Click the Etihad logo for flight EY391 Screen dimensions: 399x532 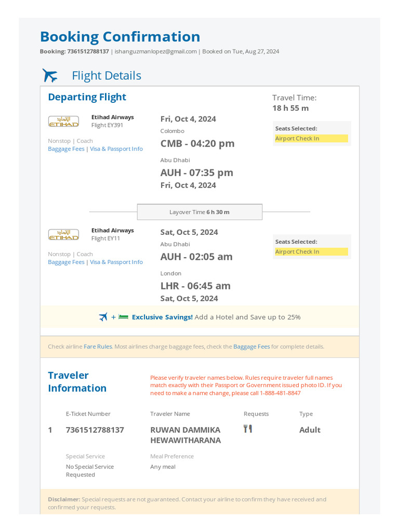click(63, 121)
